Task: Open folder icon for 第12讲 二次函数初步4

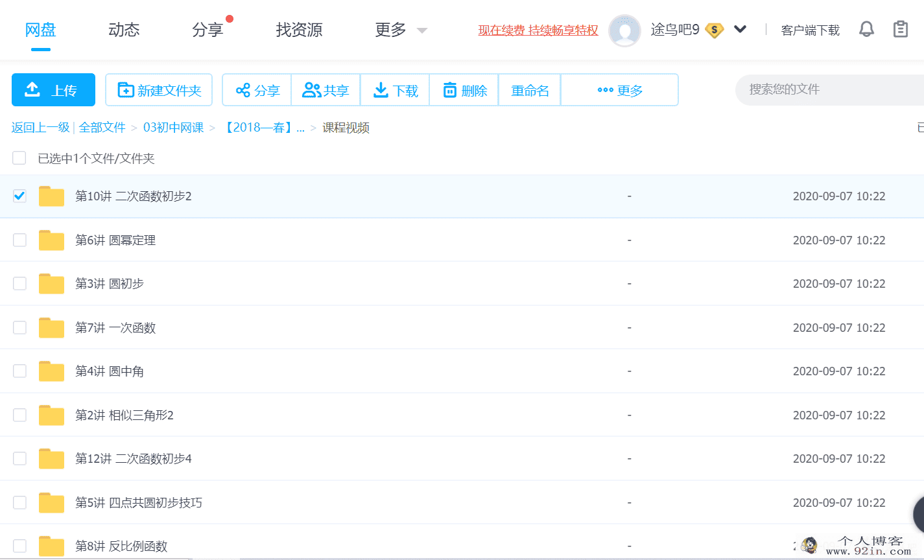Action: (x=51, y=458)
